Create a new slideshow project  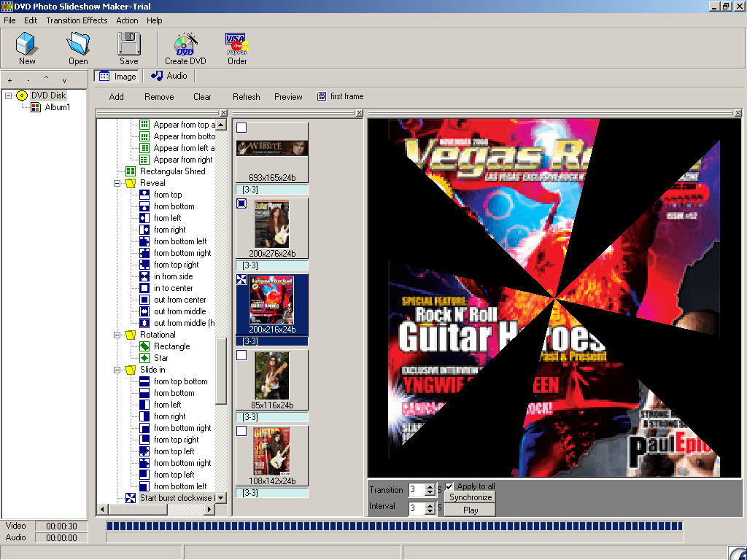26,48
